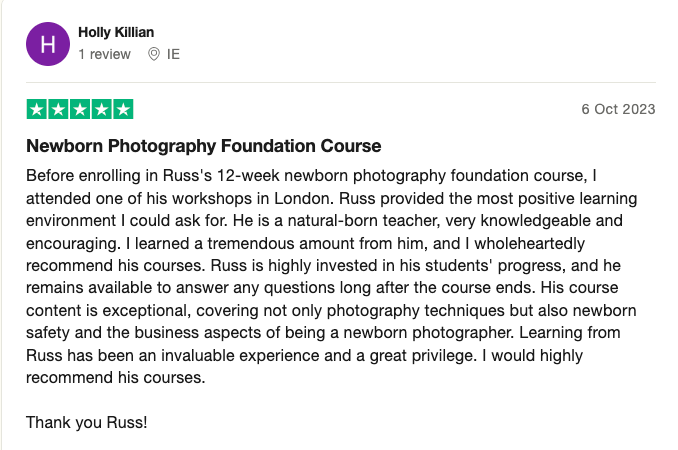This screenshot has height=450, width=678.
Task: Click the IE country code label
Action: point(173,54)
